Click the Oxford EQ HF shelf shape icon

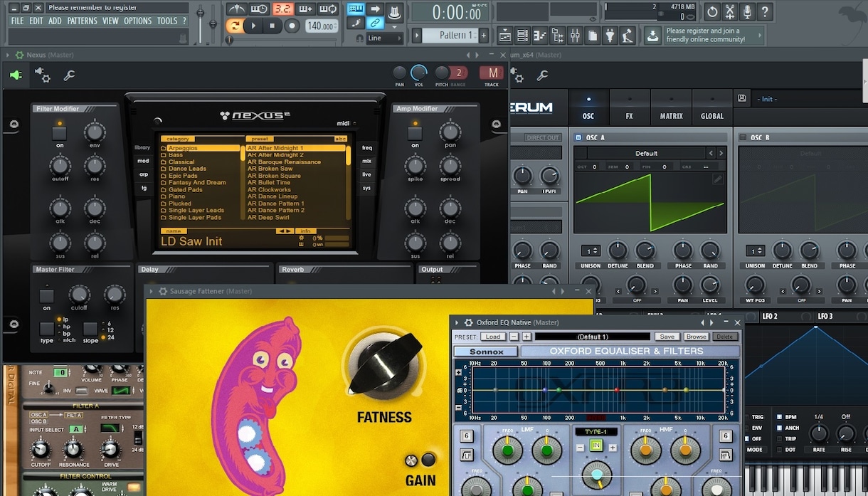[726, 455]
